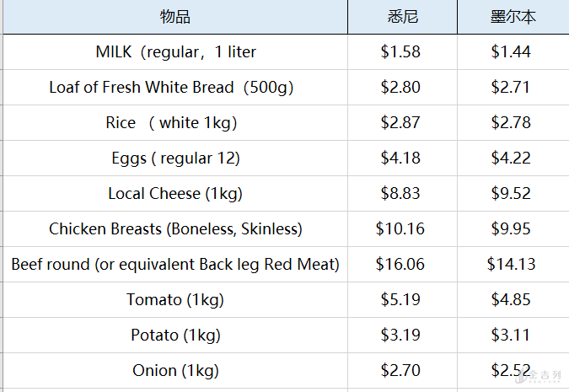Click the MILK (regular, 1 liter) cell
Screen dimensions: 569x392
tap(175, 52)
